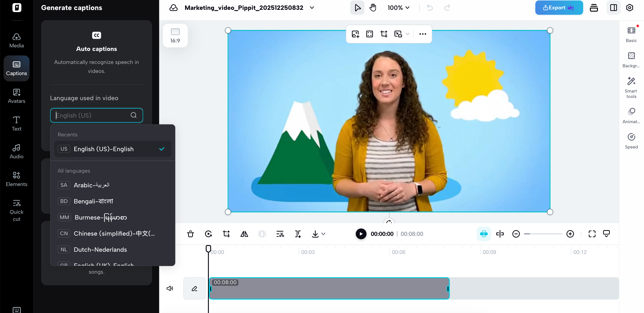Mute the audio track with the speaker icon
The height and width of the screenshot is (313, 644).
coord(170,288)
